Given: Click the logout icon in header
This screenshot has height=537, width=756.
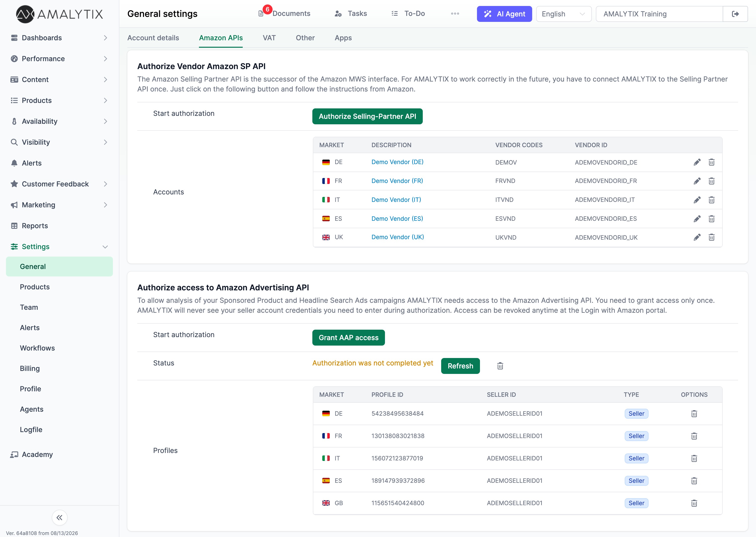Looking at the screenshot, I should click(x=735, y=14).
